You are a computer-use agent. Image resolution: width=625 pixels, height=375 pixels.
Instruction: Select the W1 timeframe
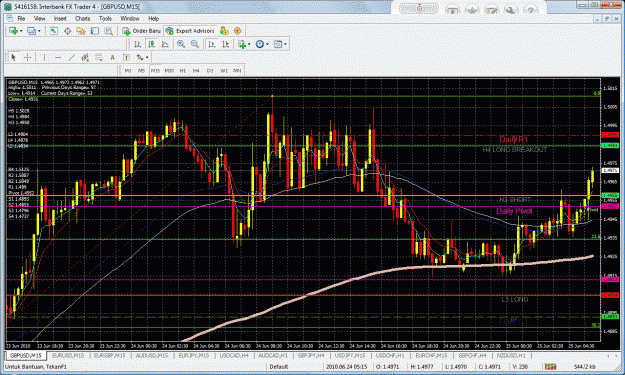pyautogui.click(x=224, y=71)
